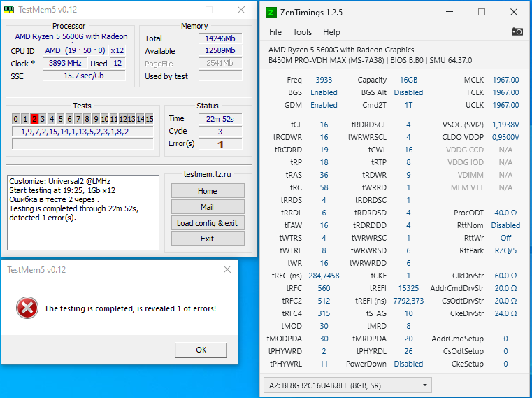Screen dimensions: 532x398
Task: Click the tRC value 58
Action: [x=324, y=187]
